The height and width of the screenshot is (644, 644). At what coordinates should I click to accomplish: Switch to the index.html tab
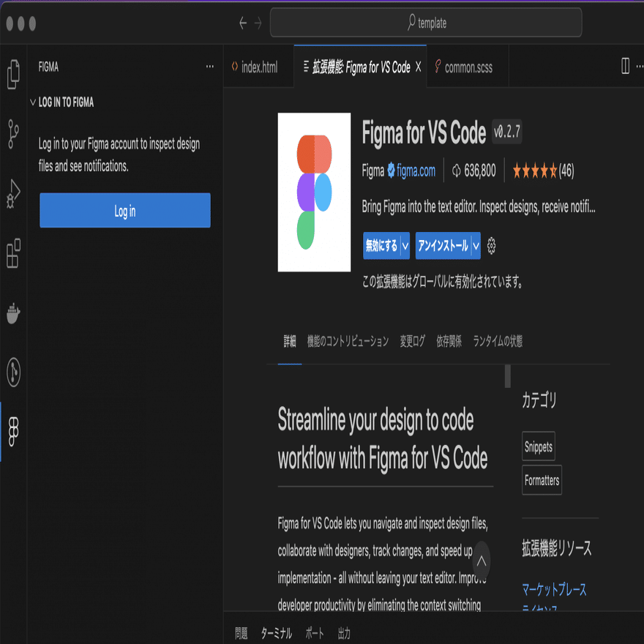click(258, 67)
